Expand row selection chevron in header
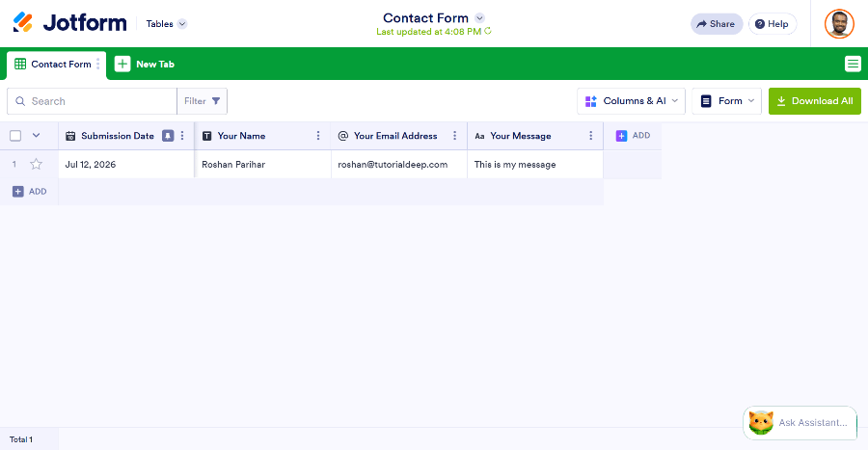 (36, 136)
